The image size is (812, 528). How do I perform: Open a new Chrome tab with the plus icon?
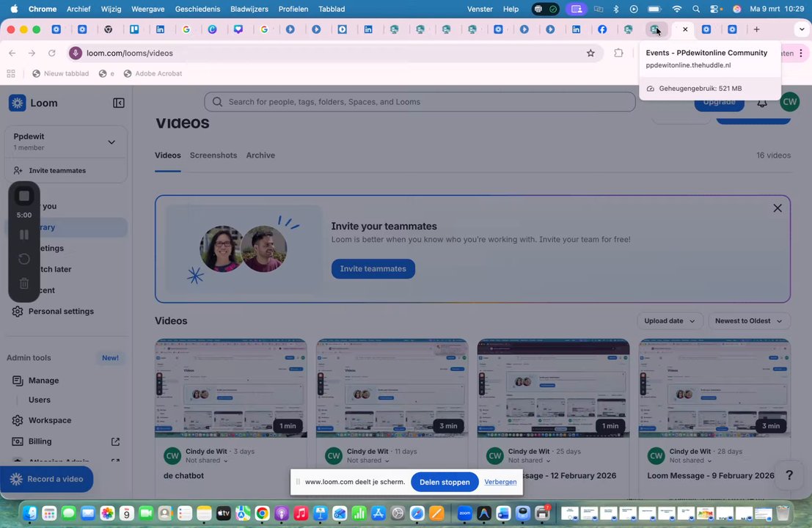pos(756,29)
